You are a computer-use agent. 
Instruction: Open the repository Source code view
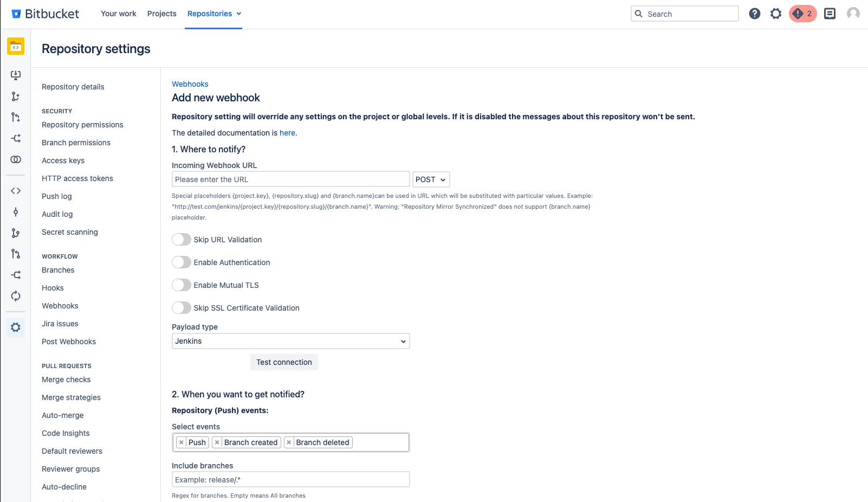(15, 191)
